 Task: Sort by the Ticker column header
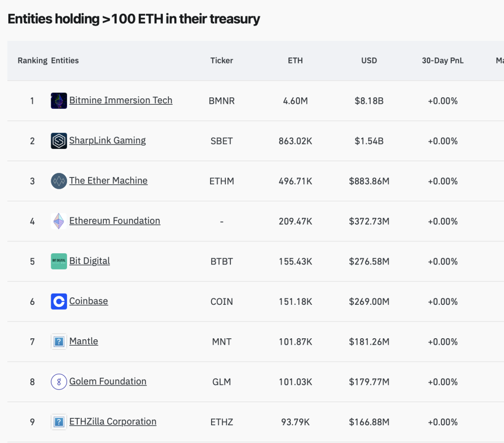[221, 60]
